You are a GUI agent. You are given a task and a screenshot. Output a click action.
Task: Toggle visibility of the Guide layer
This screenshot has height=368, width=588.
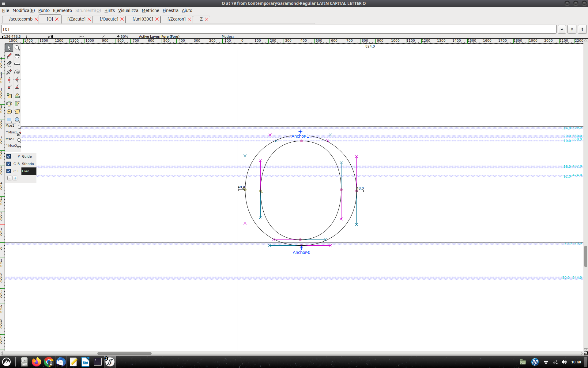coord(9,156)
